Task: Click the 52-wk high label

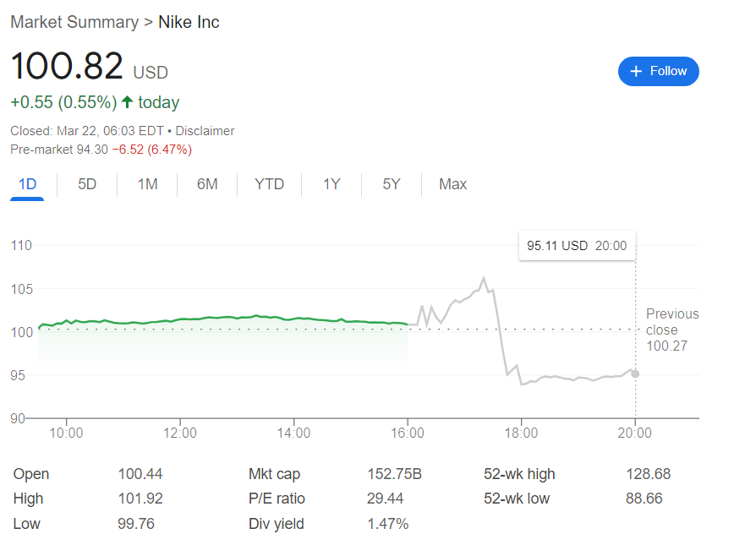Action: pyautogui.click(x=519, y=474)
